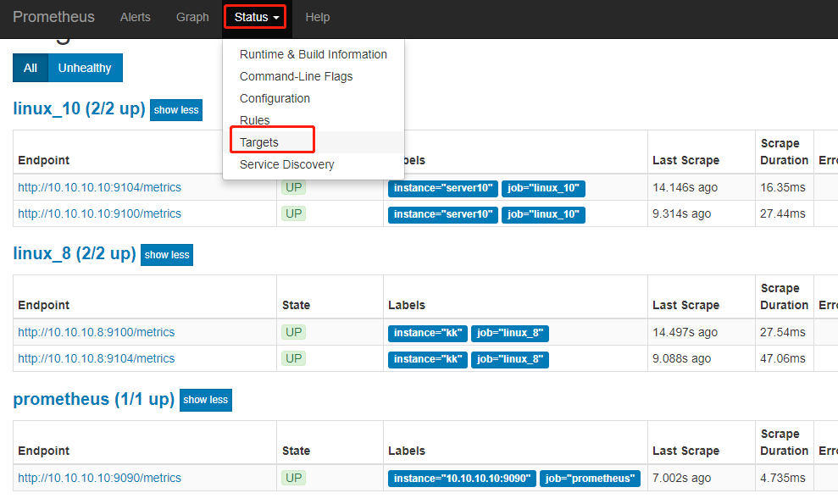This screenshot has height=504, width=838.
Task: Click instance="server10" label in 9100 row
Action: pos(443,214)
